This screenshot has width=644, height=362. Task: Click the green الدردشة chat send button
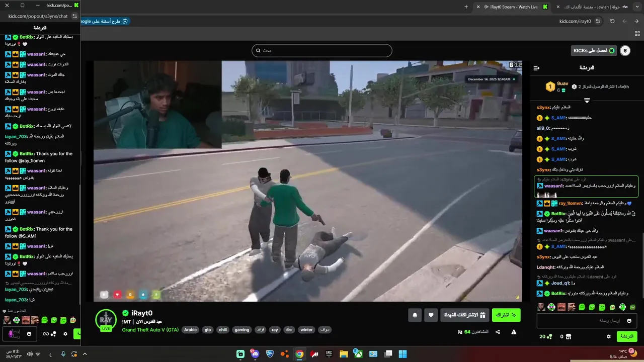point(626,336)
